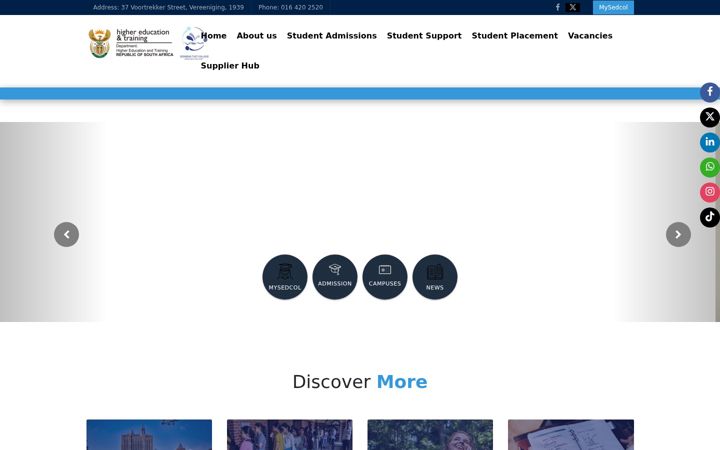Open the paper documents thumbnail card
This screenshot has height=450, width=720.
571,434
